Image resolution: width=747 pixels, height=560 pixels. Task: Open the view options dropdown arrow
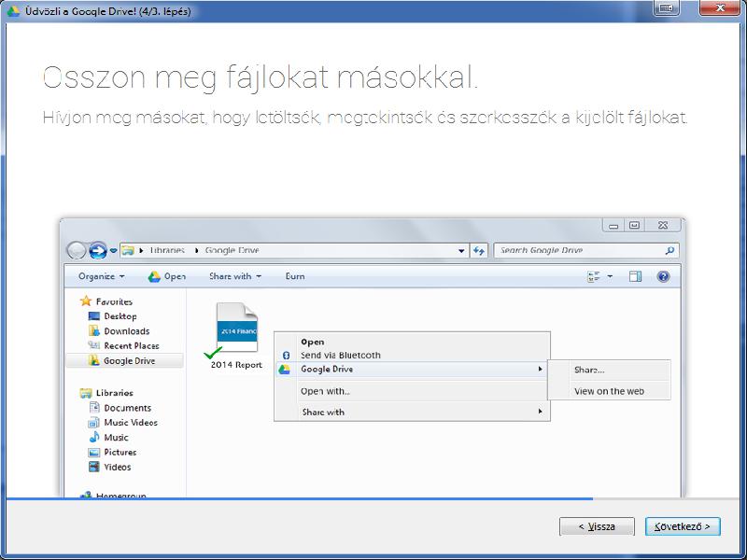(x=610, y=276)
